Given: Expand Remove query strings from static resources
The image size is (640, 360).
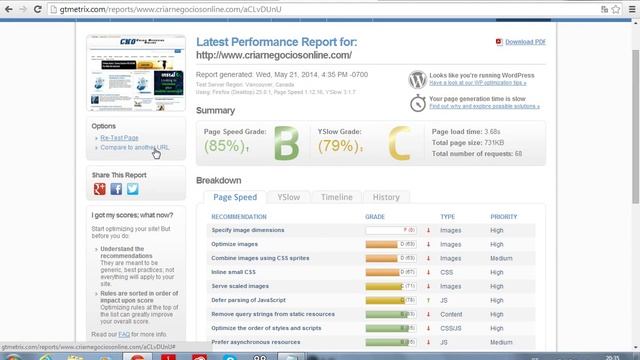Looking at the screenshot, I should click(x=273, y=314).
